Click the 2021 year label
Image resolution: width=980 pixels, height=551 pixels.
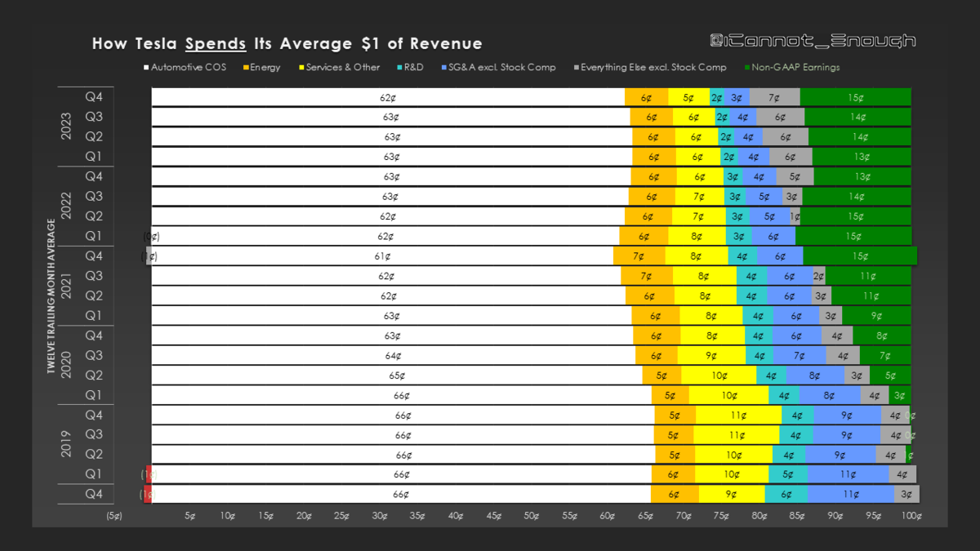(66, 286)
